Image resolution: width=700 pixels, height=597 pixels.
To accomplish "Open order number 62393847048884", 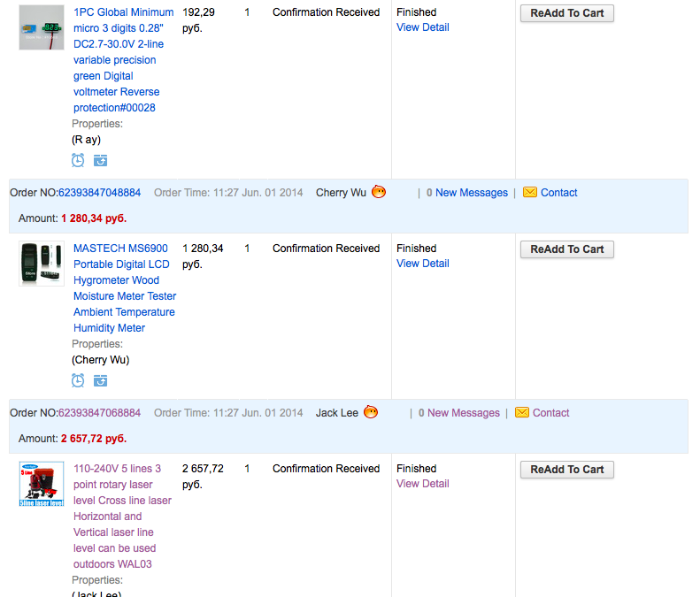I will [x=99, y=193].
